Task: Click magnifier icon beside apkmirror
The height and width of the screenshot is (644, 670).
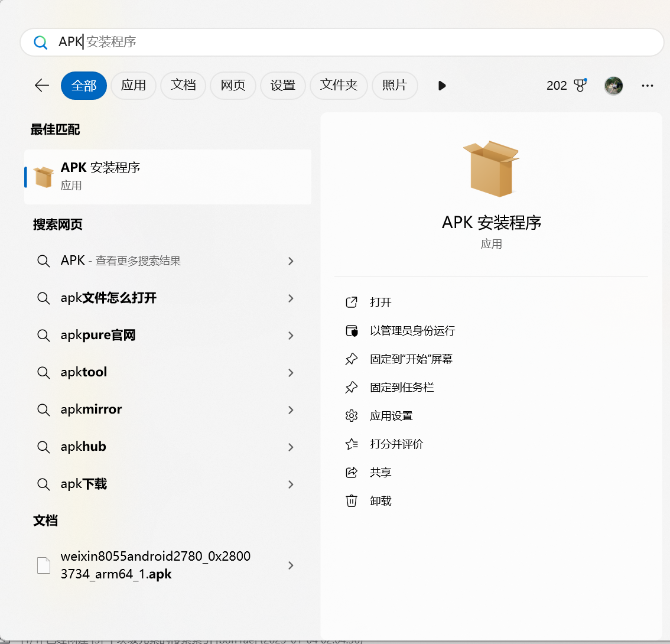Action: (x=43, y=410)
